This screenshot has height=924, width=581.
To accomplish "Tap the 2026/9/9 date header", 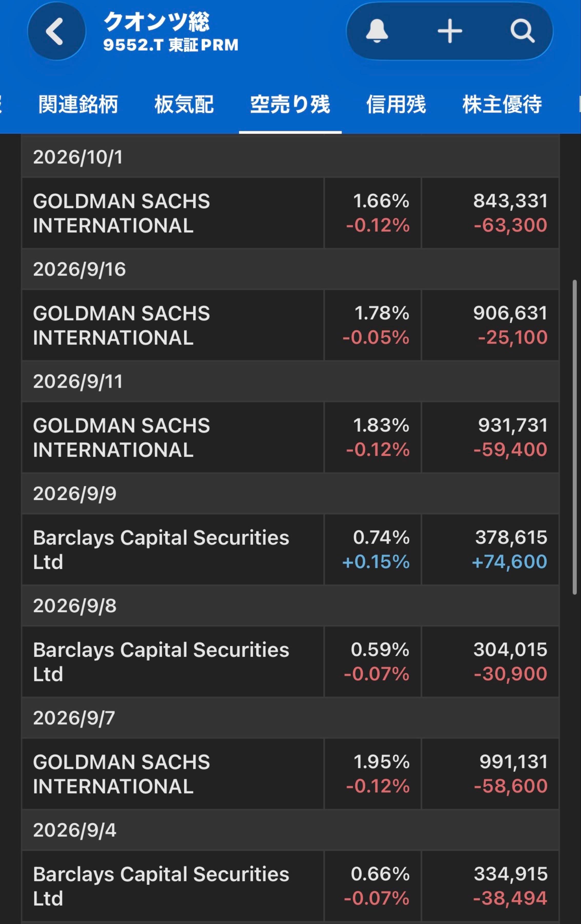I will [x=290, y=494].
